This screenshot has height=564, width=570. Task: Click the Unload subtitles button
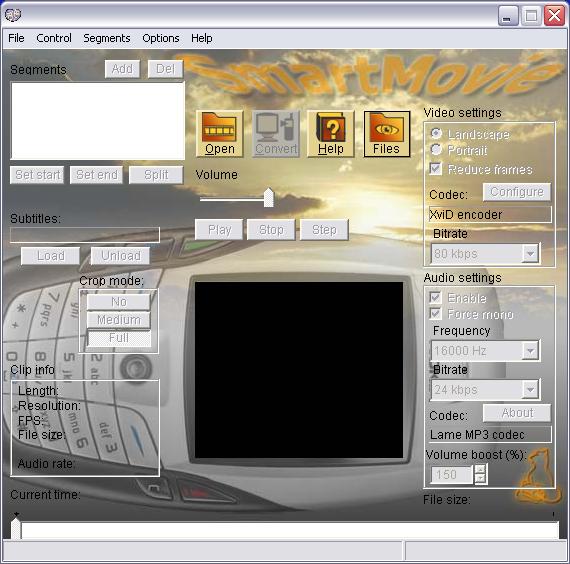tap(120, 256)
